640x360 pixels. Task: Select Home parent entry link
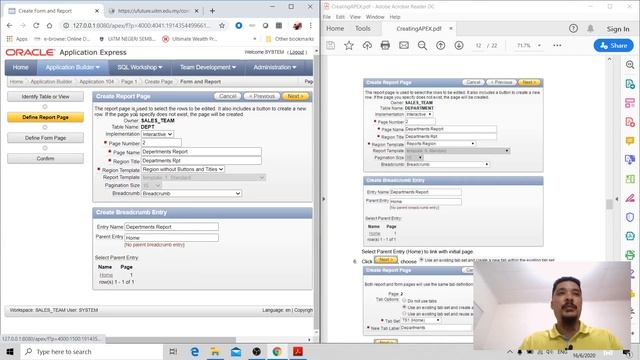(106, 275)
